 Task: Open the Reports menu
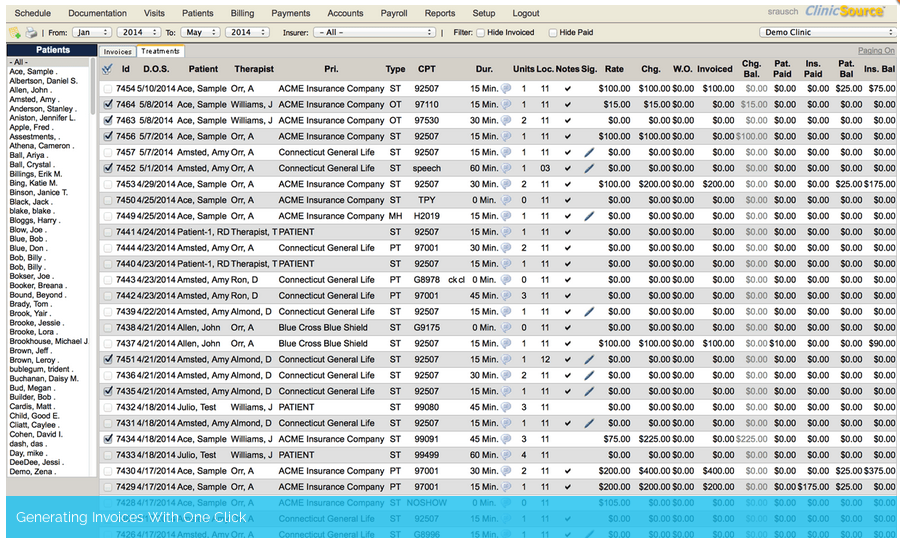pos(440,13)
